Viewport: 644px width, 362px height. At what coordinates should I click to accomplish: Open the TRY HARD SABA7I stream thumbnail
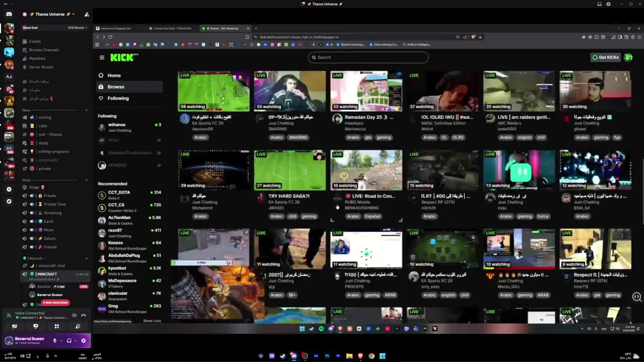[290, 170]
